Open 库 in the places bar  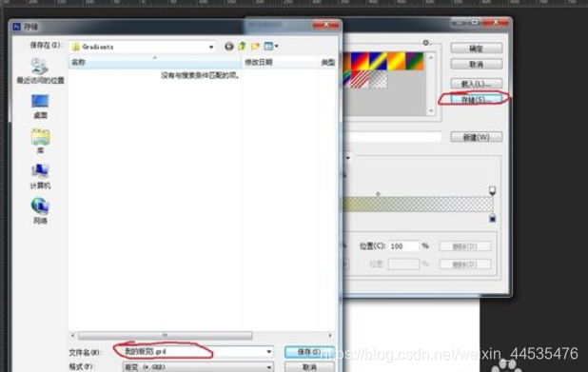point(40,142)
